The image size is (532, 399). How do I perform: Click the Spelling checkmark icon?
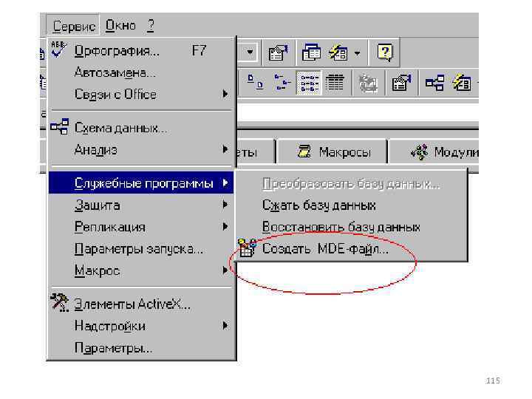click(x=58, y=50)
